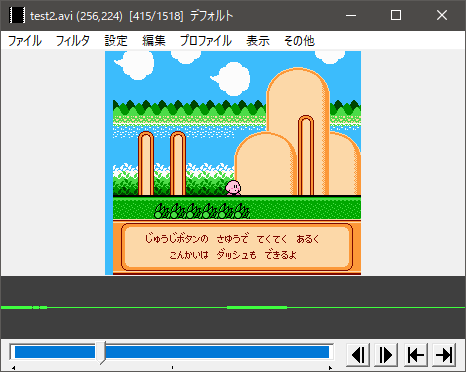Open the 設定 menu

tap(116, 41)
